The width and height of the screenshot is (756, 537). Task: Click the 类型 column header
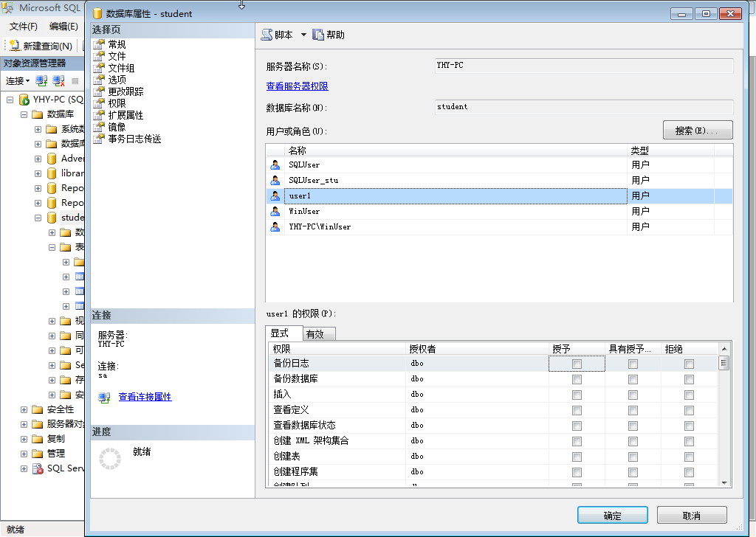click(x=670, y=150)
